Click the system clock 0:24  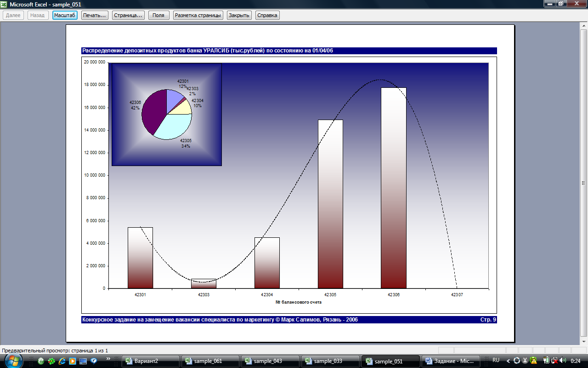[x=576, y=361]
